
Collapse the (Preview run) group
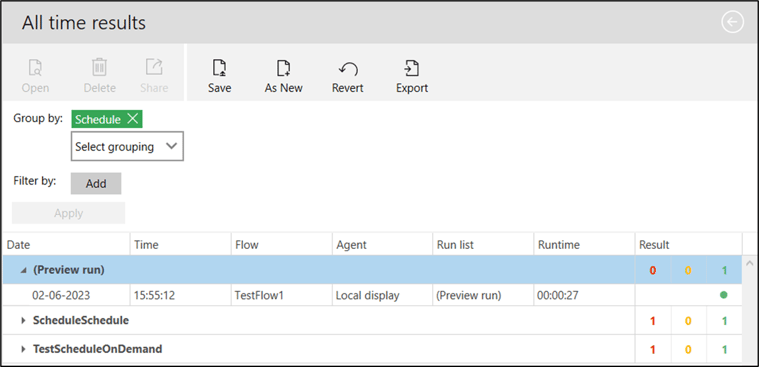[23, 270]
